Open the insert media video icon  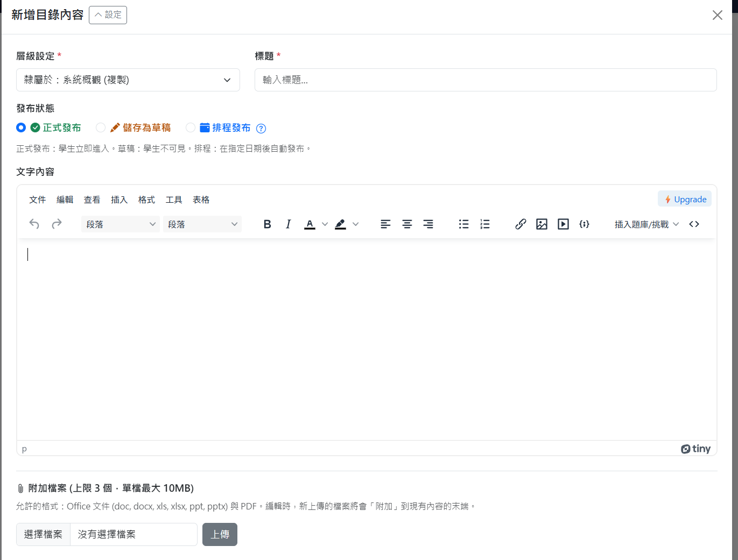(563, 224)
